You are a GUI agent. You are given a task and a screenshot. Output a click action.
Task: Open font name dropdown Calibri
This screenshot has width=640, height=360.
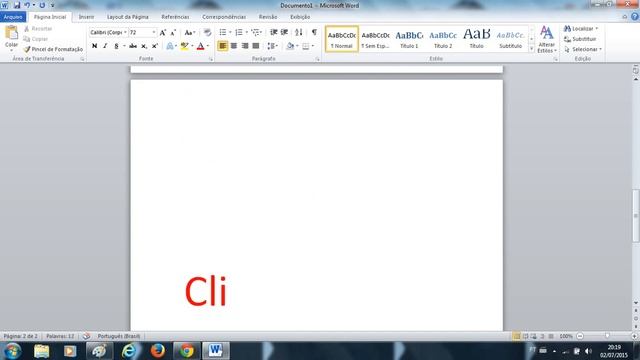(125, 33)
